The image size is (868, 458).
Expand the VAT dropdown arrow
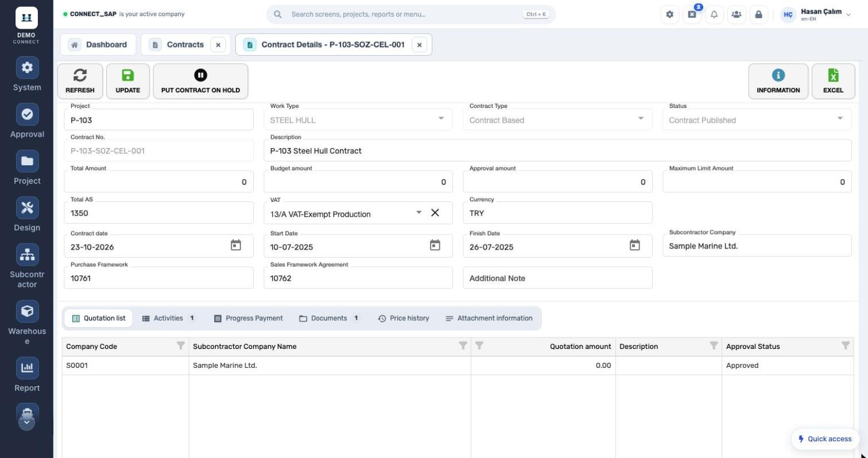coord(418,213)
